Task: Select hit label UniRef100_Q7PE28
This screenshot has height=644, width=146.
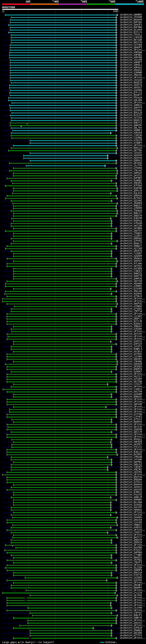Action: [x=131, y=628]
